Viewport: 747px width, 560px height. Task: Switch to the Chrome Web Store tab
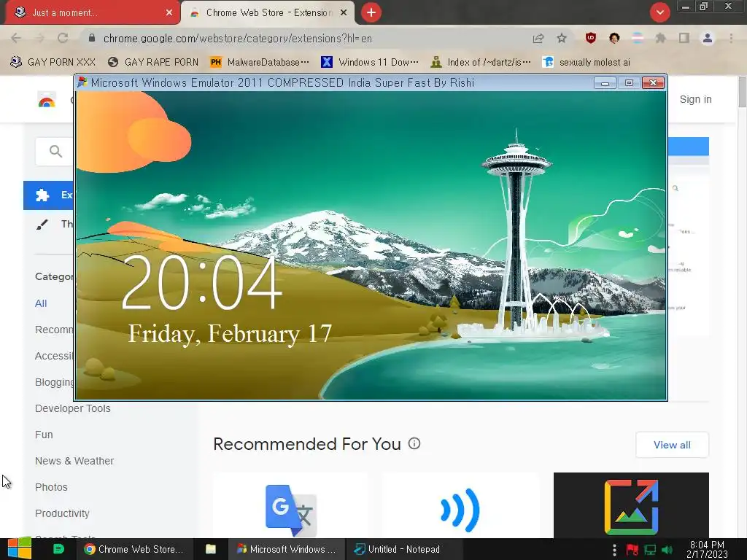click(x=268, y=12)
